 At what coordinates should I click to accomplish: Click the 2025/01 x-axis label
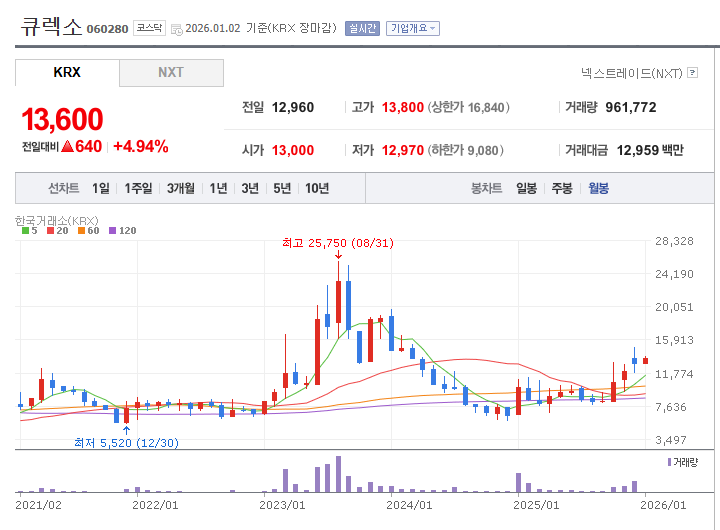[536, 505]
